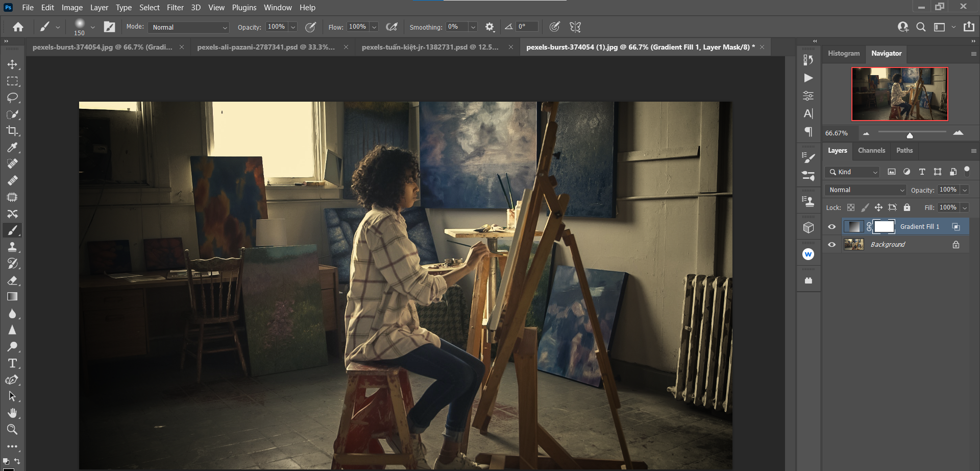
Task: Select the Move tool
Action: pyautogui.click(x=12, y=64)
